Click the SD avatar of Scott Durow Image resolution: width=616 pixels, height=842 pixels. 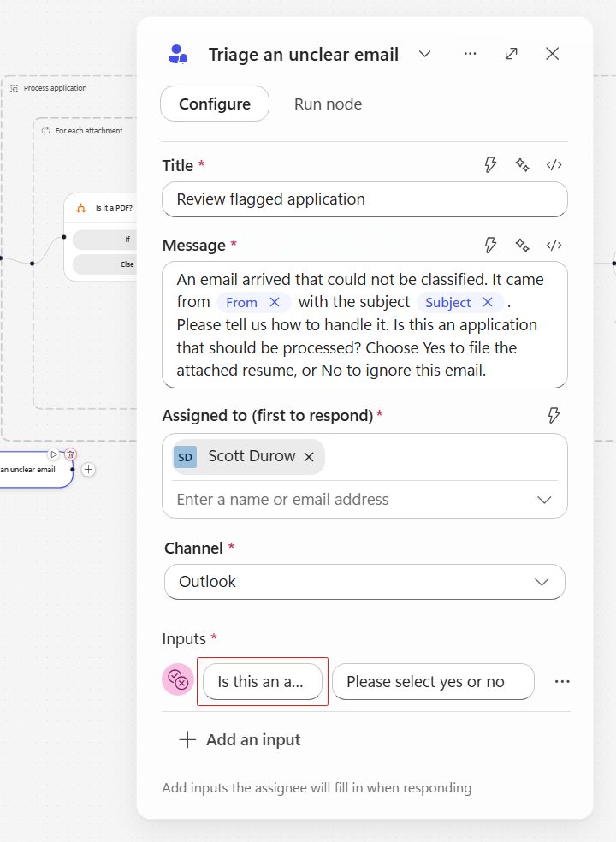pos(186,457)
